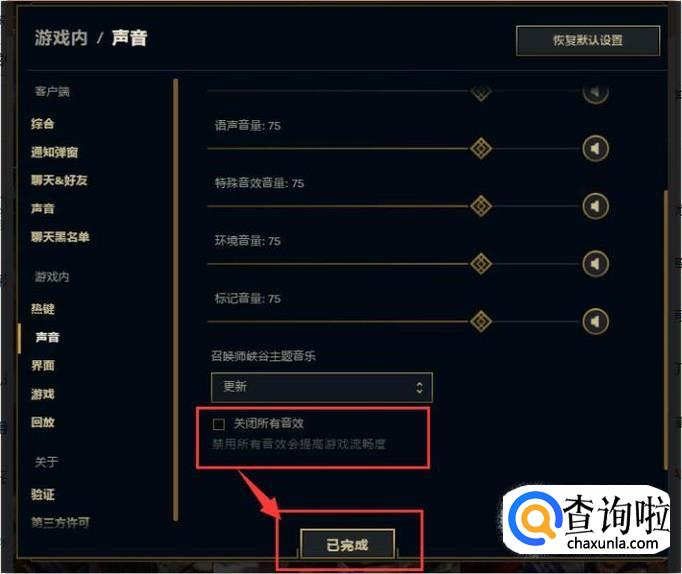Click the 已完成 button

pyautogui.click(x=348, y=544)
